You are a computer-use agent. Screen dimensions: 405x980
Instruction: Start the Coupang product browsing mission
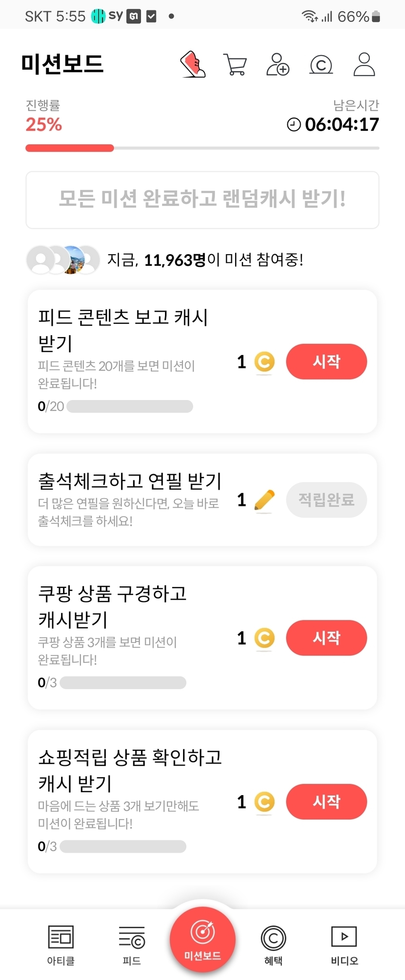(x=326, y=638)
